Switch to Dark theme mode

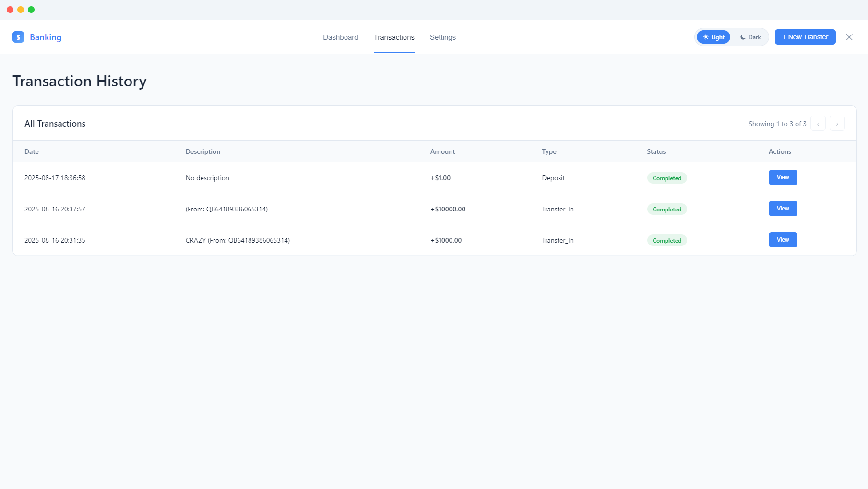(x=750, y=37)
